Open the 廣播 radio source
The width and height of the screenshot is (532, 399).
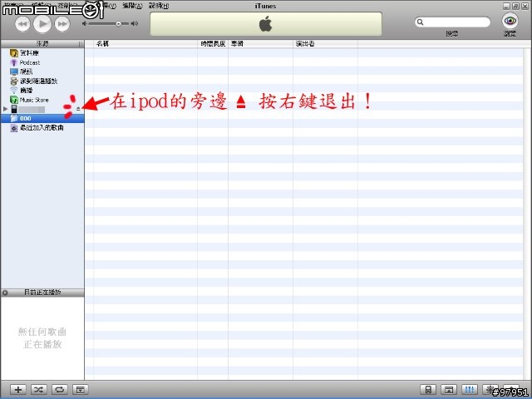(x=42, y=91)
